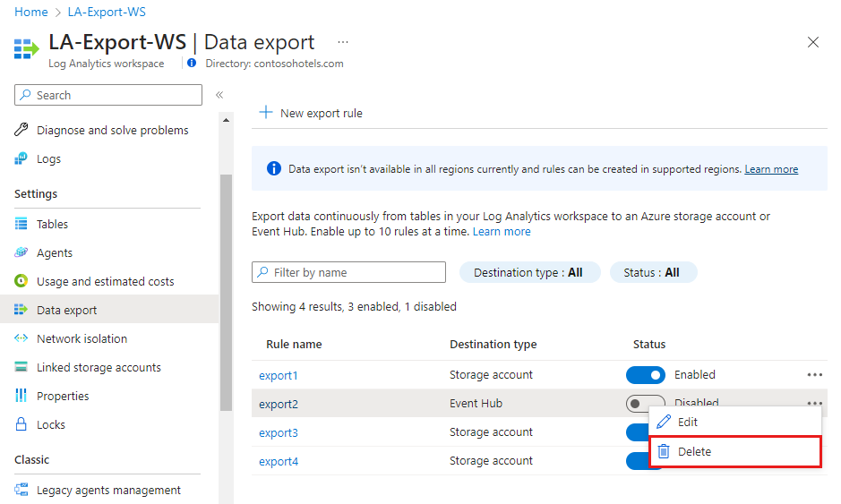Screen dimensions: 841x504
Task: Open Linked storage accounts icon
Action: tap(21, 367)
